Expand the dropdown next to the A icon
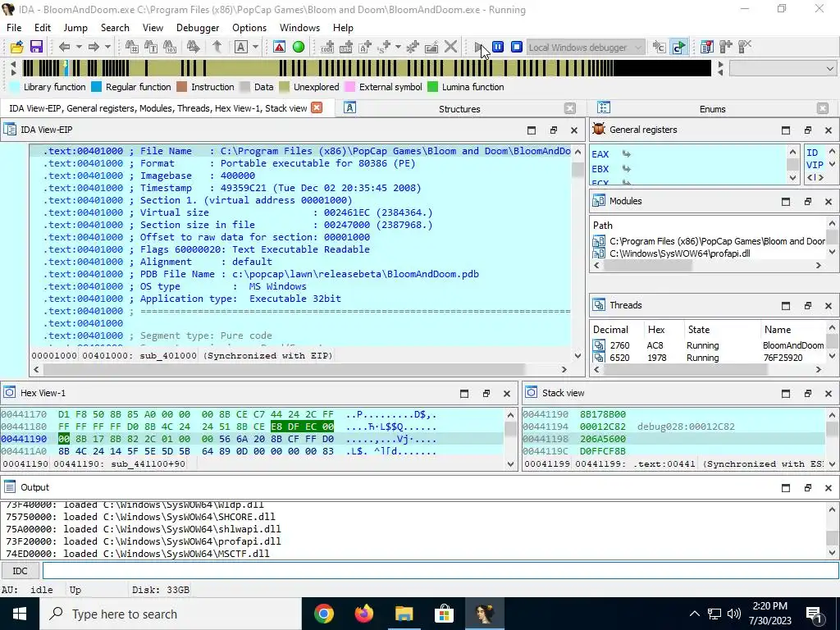This screenshot has width=840, height=630. (x=256, y=47)
